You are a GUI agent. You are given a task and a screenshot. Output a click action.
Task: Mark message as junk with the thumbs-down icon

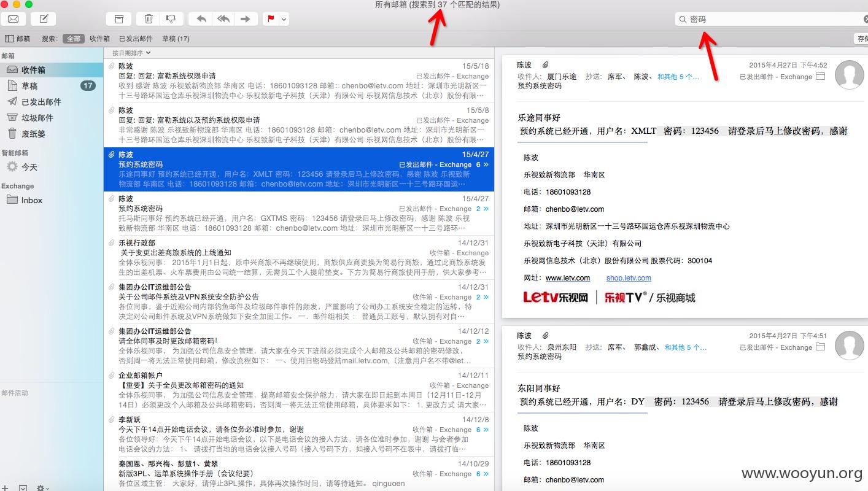point(171,19)
